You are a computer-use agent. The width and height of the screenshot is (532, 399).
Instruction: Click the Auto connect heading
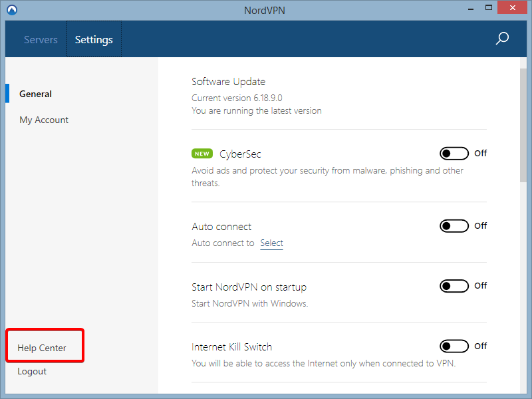click(221, 226)
